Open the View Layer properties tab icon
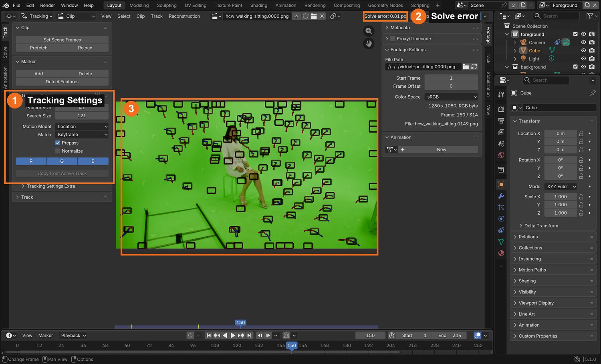The height and width of the screenshot is (364, 601). pyautogui.click(x=501, y=132)
